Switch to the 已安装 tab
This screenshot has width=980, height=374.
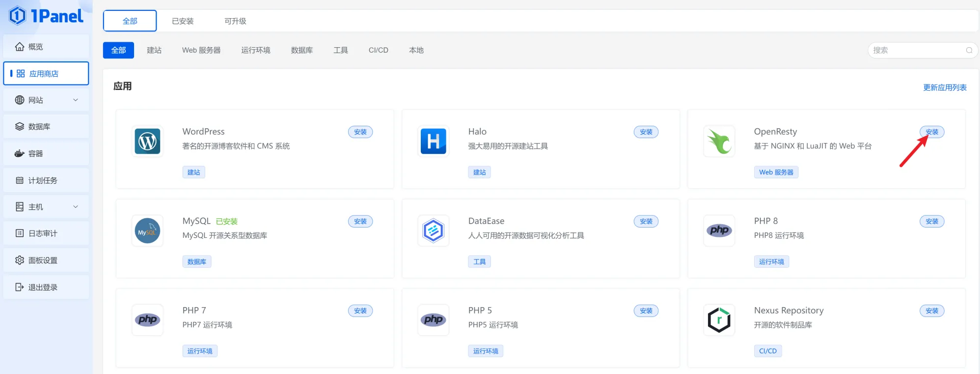tap(183, 21)
